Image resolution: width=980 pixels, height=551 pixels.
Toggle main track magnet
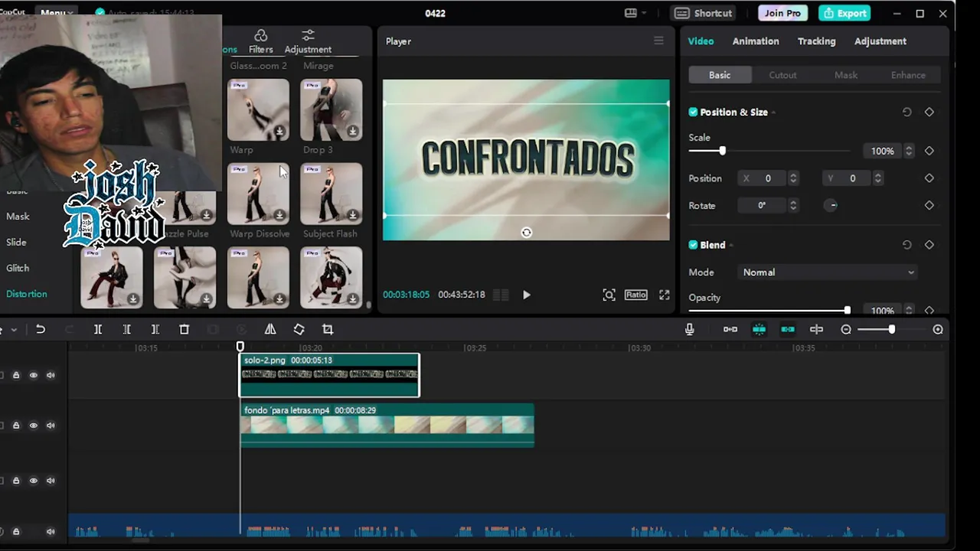(x=730, y=329)
